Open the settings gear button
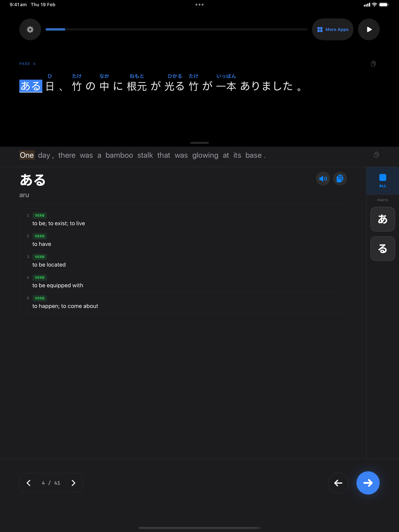Image resolution: width=399 pixels, height=532 pixels. point(30,29)
